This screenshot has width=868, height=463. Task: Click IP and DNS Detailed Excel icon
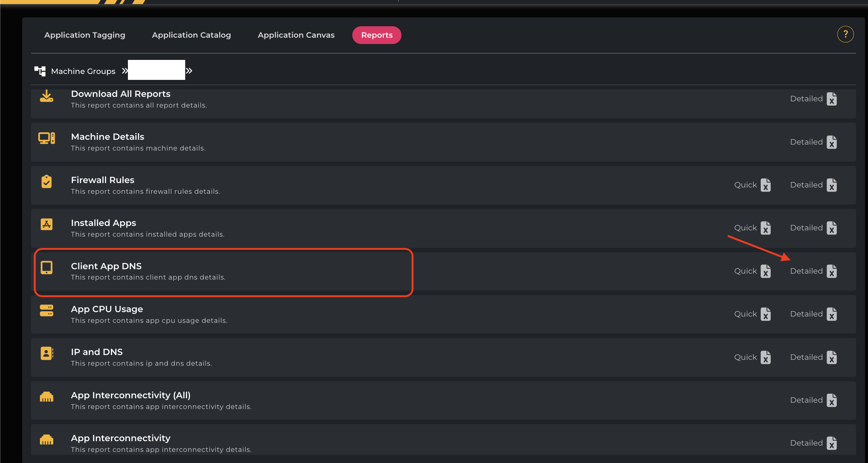pos(832,358)
